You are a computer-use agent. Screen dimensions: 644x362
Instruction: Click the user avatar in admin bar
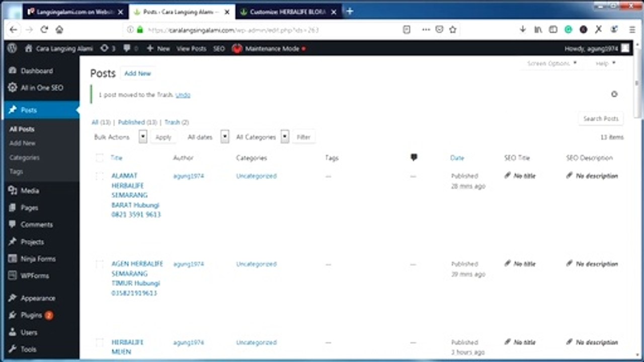coord(625,48)
